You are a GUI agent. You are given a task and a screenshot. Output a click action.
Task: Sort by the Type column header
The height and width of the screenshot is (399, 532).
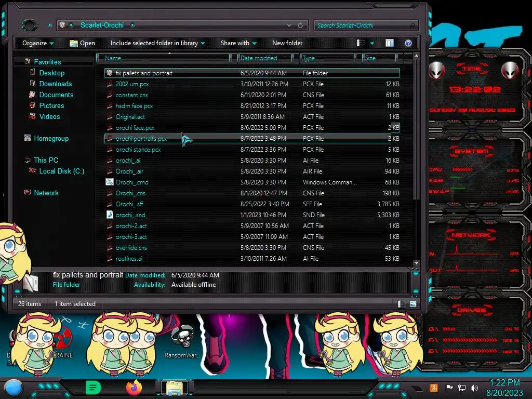(327, 58)
